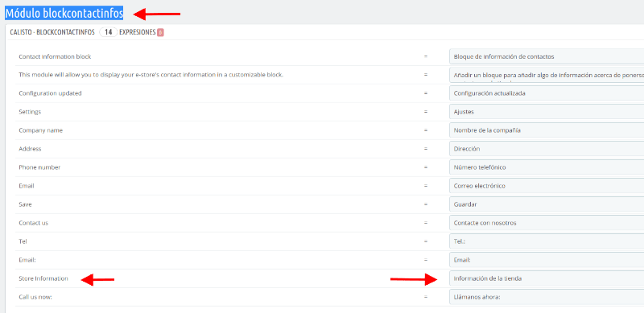Select the 'Información de la tienda' field
The width and height of the screenshot is (644, 313).
point(547,278)
